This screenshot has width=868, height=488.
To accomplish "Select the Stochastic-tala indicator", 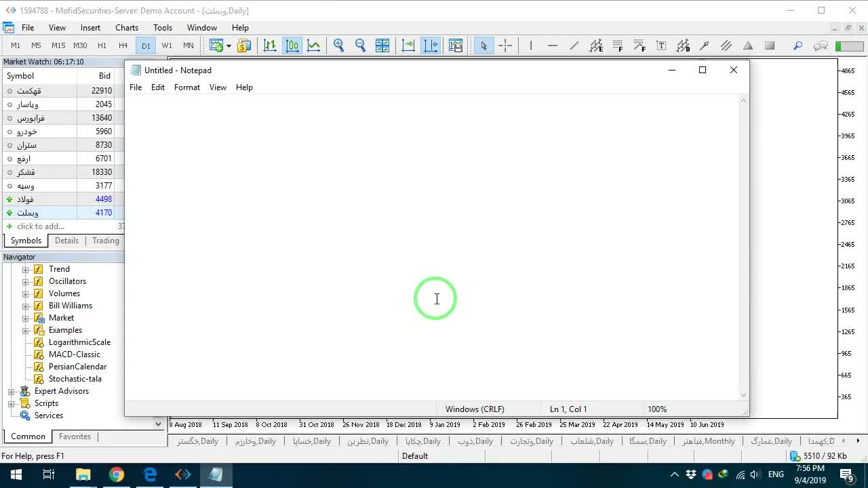I will coord(75,379).
